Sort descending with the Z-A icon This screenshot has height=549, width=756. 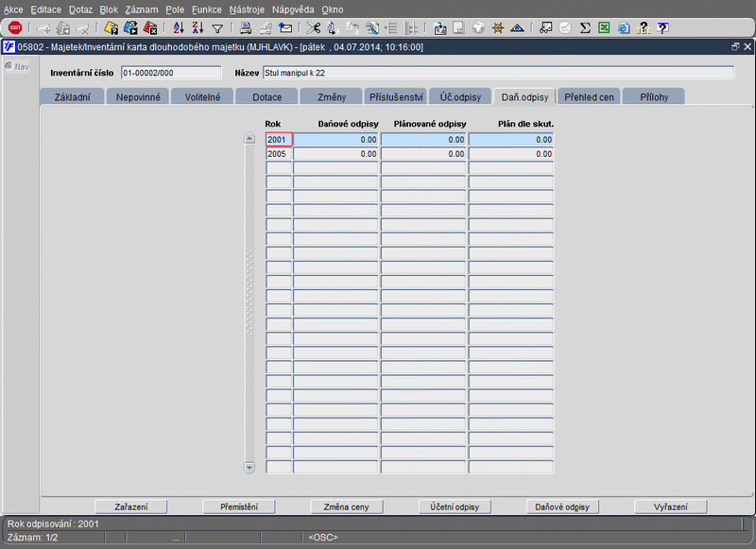point(198,28)
